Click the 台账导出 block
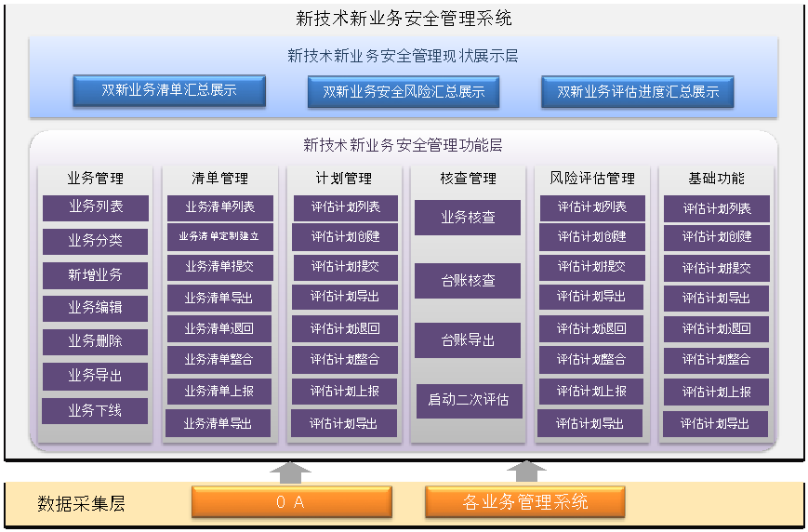Image resolution: width=808 pixels, height=532 pixels. tap(468, 340)
